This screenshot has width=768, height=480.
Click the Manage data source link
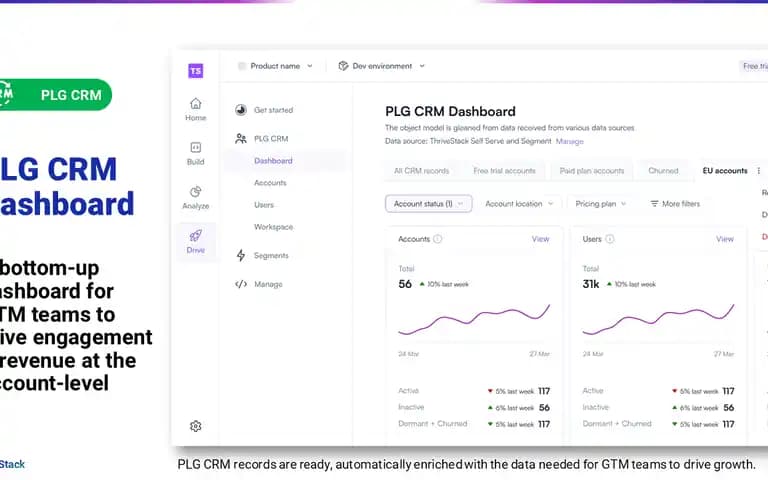click(x=570, y=141)
